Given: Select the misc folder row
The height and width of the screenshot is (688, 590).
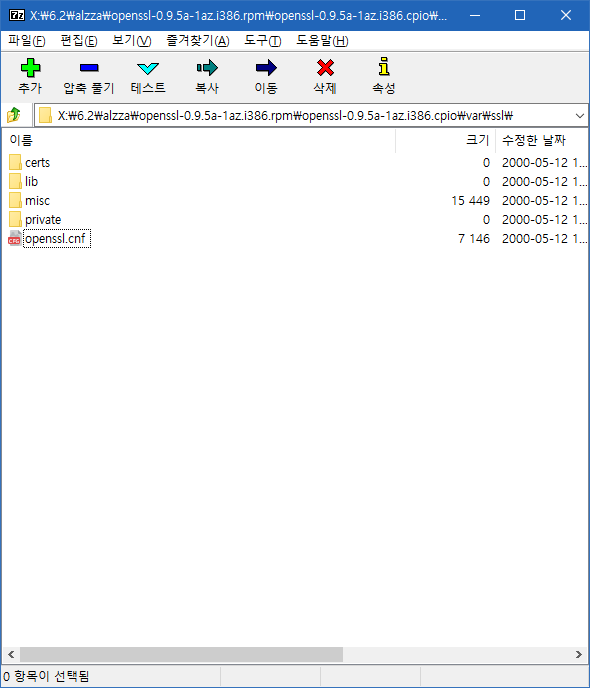Looking at the screenshot, I should point(295,201).
